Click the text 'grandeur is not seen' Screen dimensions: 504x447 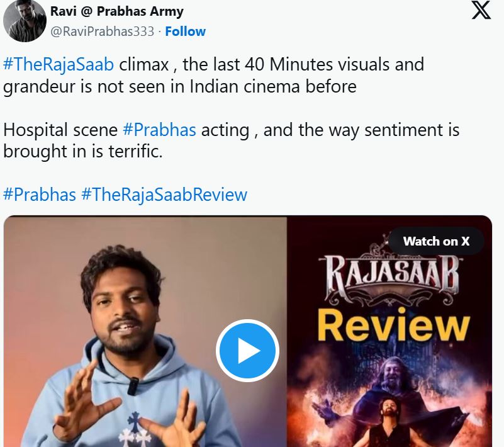pos(85,86)
